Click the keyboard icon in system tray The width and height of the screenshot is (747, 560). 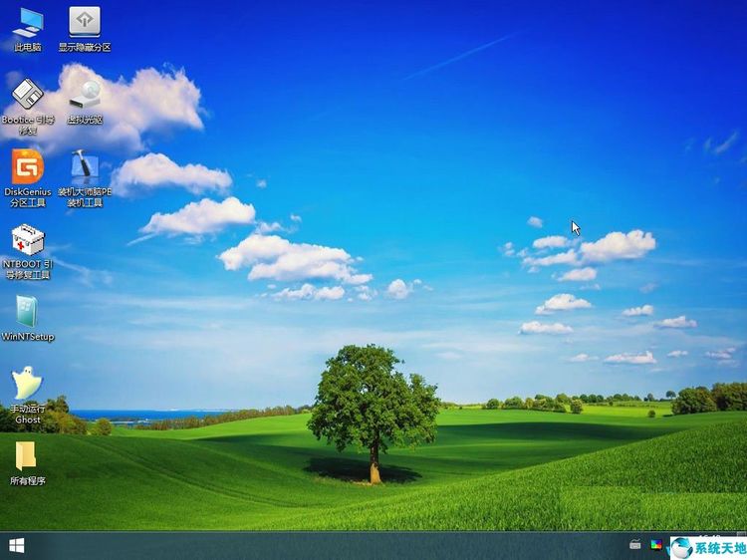click(635, 545)
